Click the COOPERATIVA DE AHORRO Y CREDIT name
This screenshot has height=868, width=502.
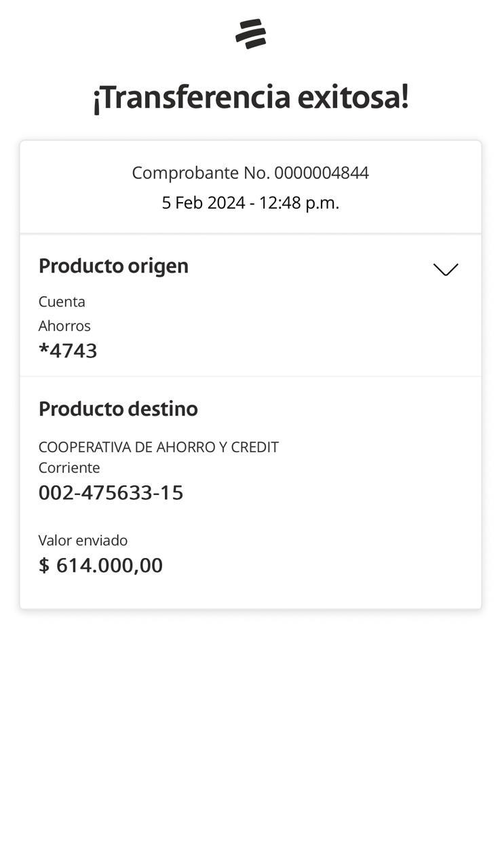coord(158,448)
